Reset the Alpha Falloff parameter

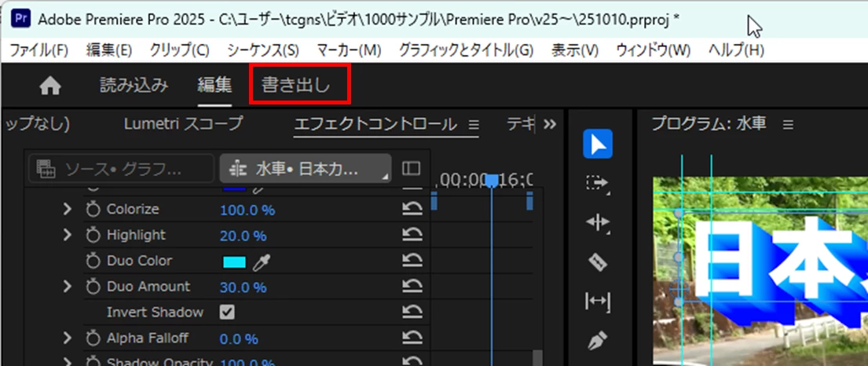point(412,338)
